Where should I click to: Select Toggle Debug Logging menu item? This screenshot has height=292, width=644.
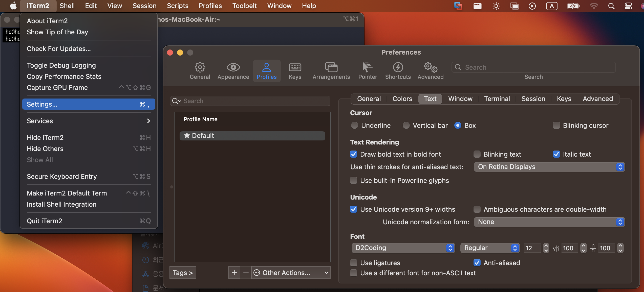click(89, 65)
